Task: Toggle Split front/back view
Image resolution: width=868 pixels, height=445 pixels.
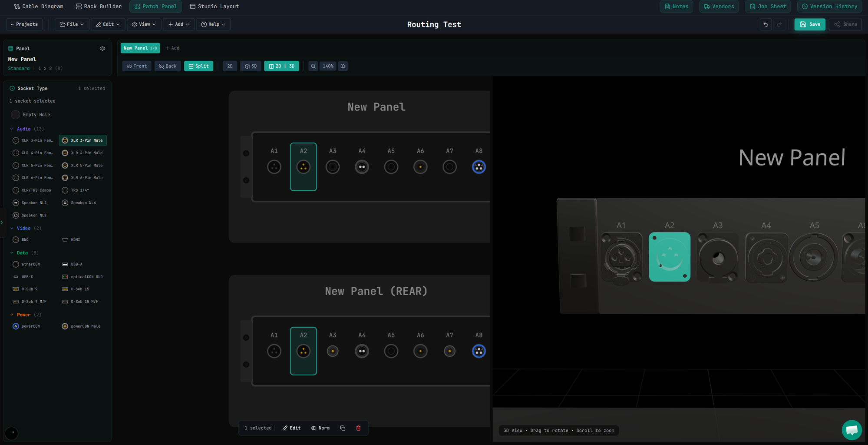Action: pos(198,66)
